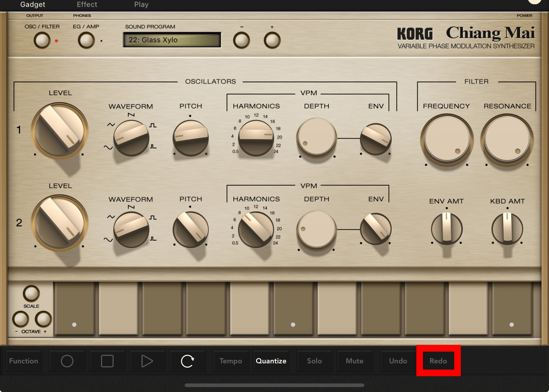Click harmonic value 24 on oscillator 1
The height and width of the screenshot is (392, 549).
pos(276,152)
